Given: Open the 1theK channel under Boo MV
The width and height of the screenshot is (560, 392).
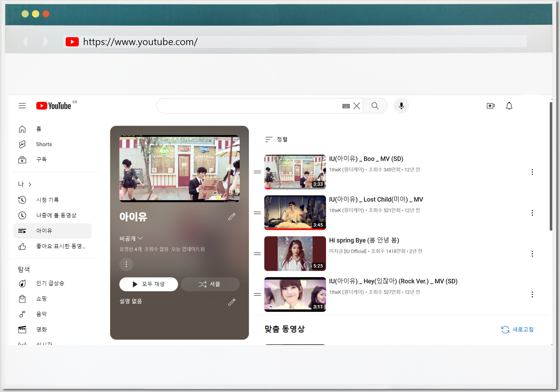Looking at the screenshot, I should click(346, 170).
